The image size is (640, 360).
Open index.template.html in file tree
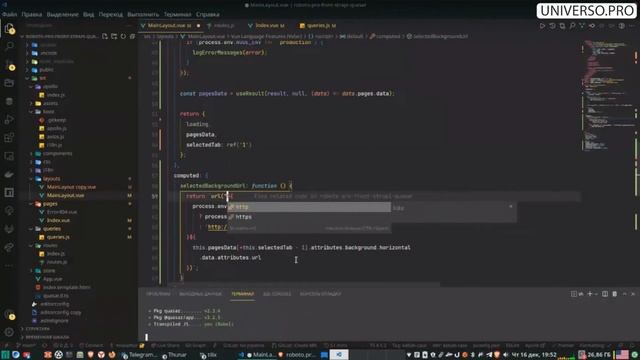coord(66,287)
